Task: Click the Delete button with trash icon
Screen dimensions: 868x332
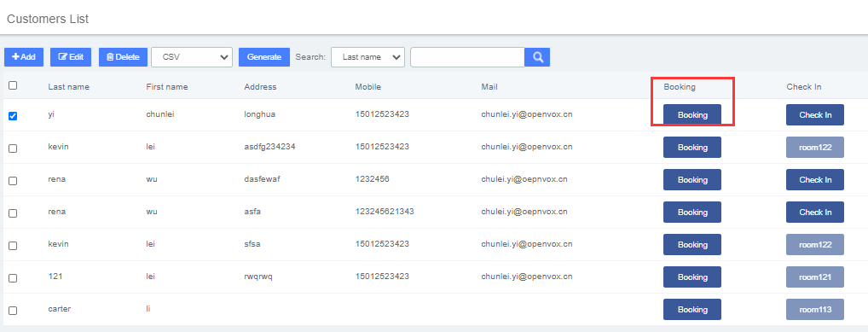Action: (123, 57)
